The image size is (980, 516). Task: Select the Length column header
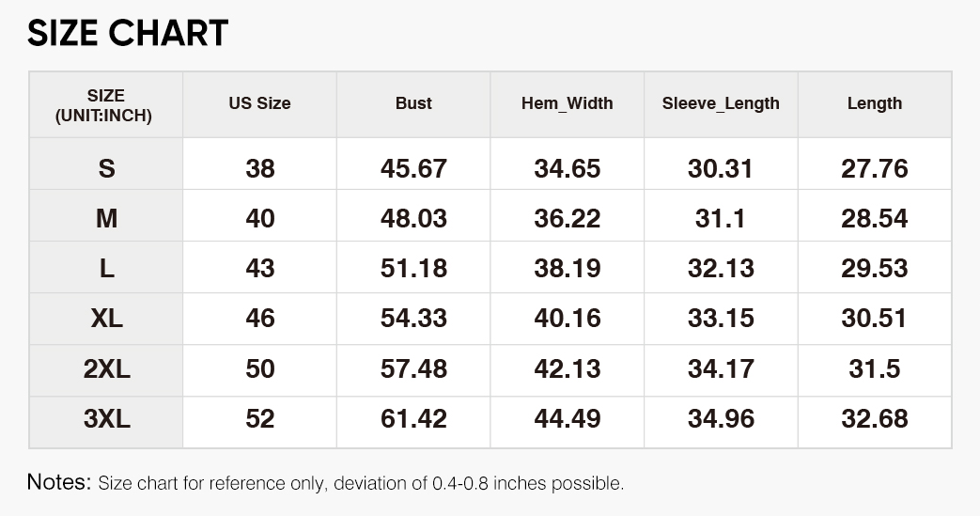click(x=874, y=103)
